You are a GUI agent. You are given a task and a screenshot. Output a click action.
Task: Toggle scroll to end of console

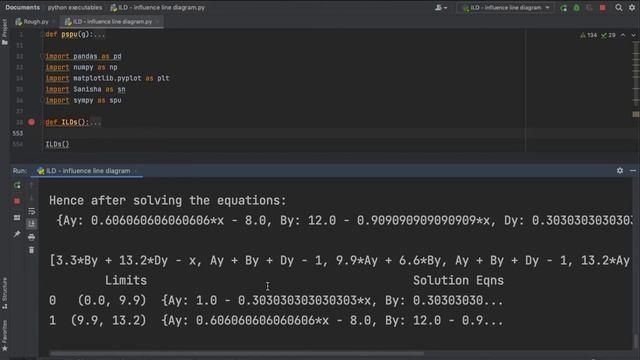pyautogui.click(x=31, y=224)
